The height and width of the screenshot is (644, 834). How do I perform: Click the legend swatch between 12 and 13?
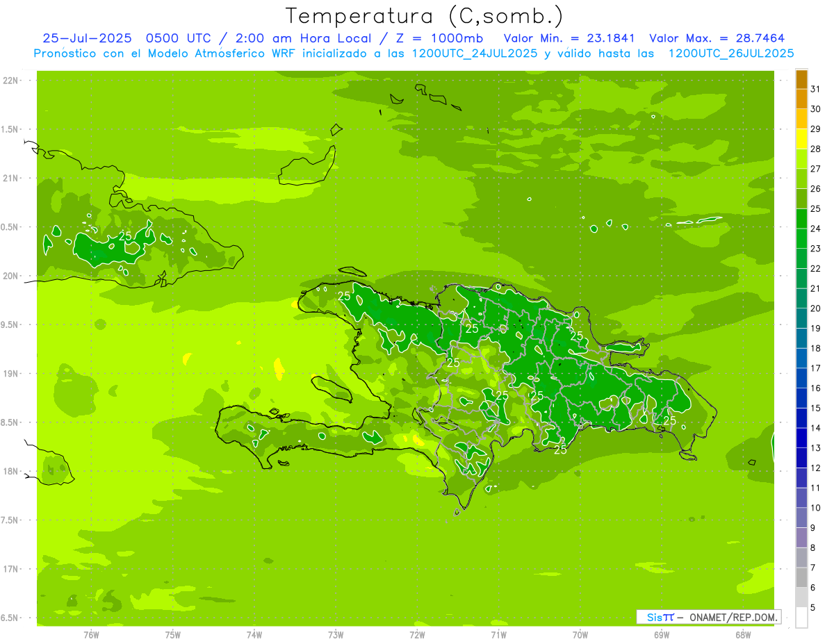point(801,457)
